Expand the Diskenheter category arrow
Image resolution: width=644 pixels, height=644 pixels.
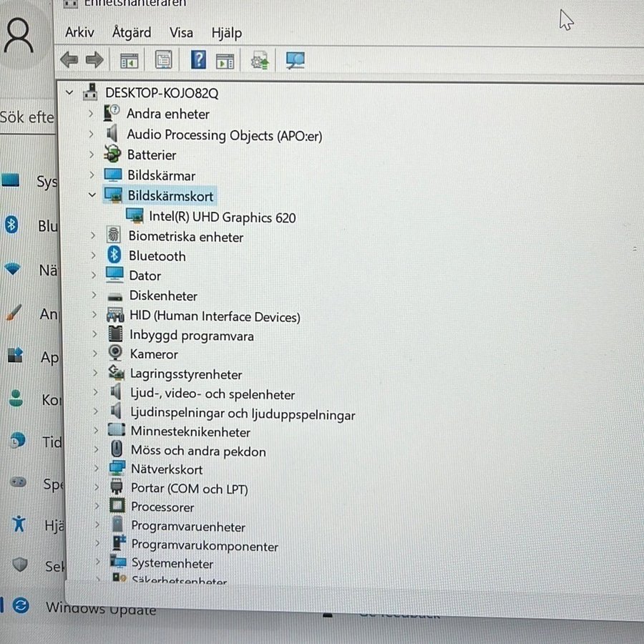coord(94,295)
